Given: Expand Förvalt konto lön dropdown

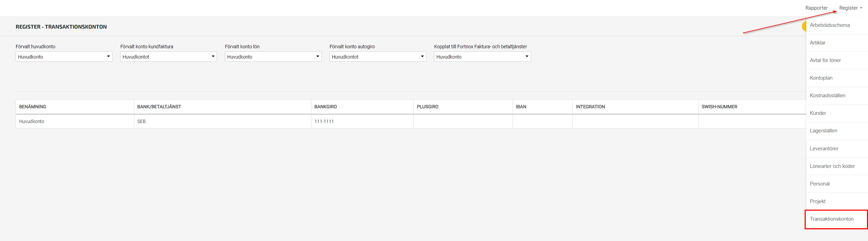Looking at the screenshot, I should [273, 57].
